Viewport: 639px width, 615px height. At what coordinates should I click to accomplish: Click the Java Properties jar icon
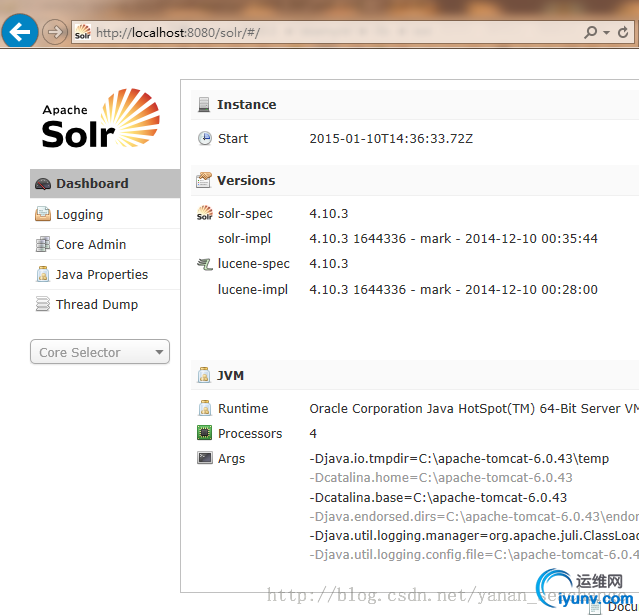point(43,274)
